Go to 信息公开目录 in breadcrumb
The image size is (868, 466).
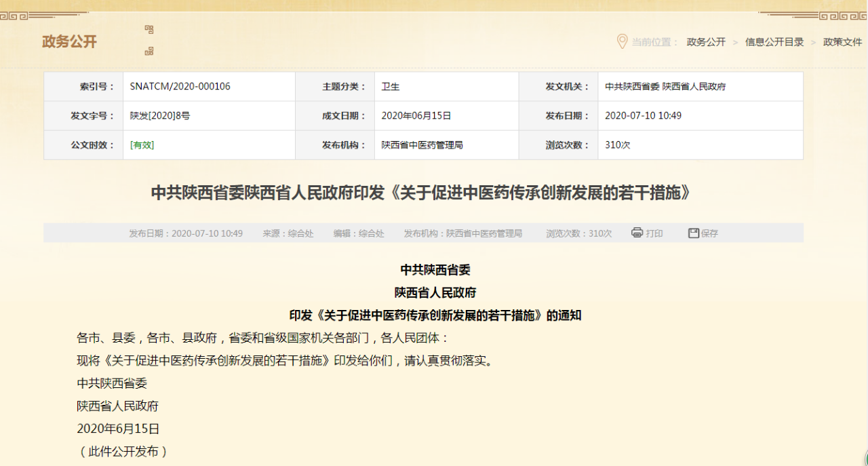[774, 42]
